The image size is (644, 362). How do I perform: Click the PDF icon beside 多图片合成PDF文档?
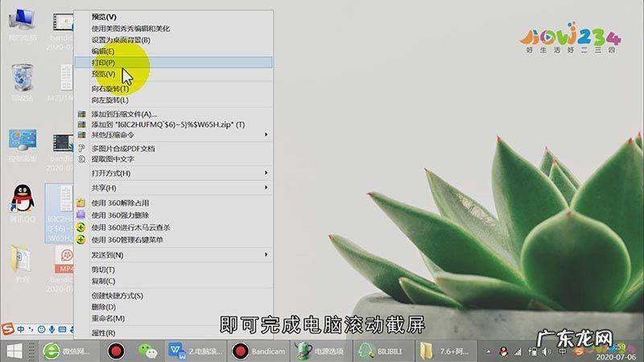pyautogui.click(x=82, y=148)
